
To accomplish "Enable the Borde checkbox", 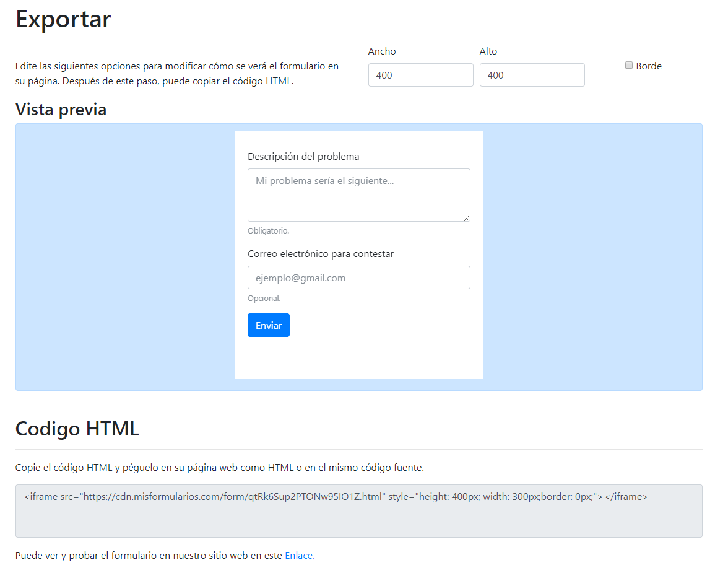I will point(629,66).
